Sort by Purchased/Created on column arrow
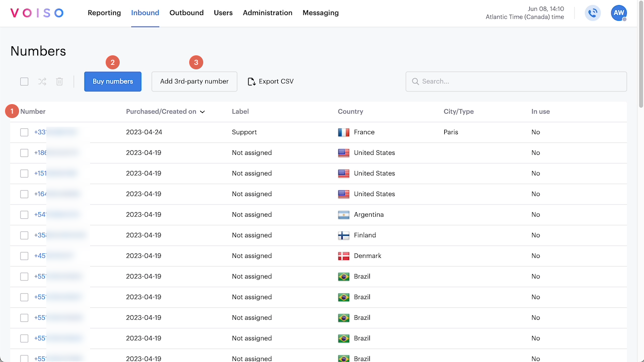This screenshot has width=644, height=362. (x=202, y=112)
